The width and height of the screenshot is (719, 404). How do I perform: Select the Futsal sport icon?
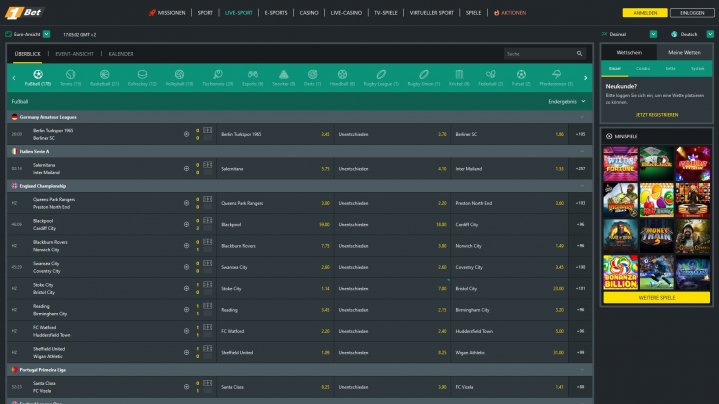[521, 74]
